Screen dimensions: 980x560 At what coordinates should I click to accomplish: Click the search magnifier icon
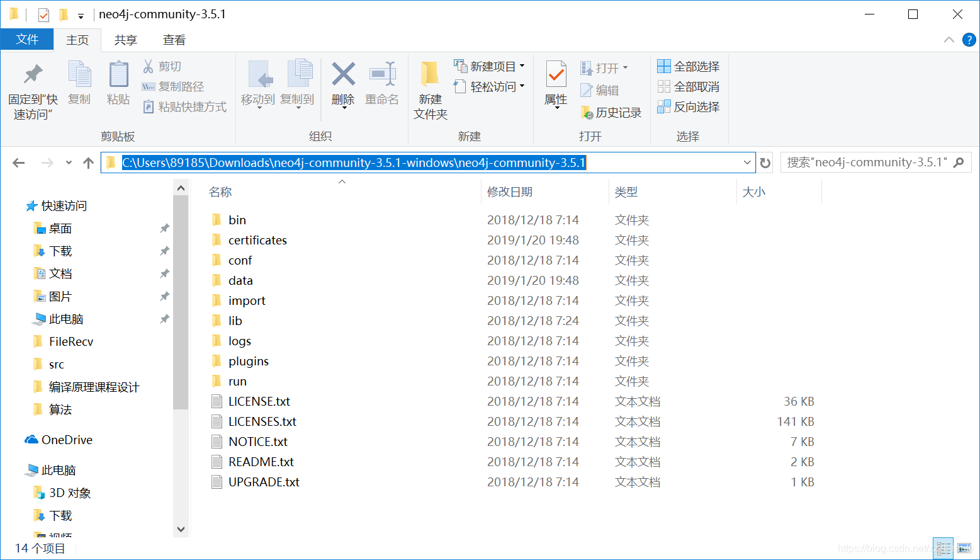point(959,163)
